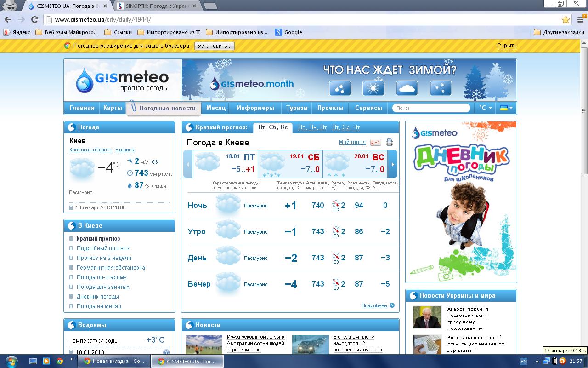Open Australia heat news article link
The image size is (588, 368).
click(255, 343)
